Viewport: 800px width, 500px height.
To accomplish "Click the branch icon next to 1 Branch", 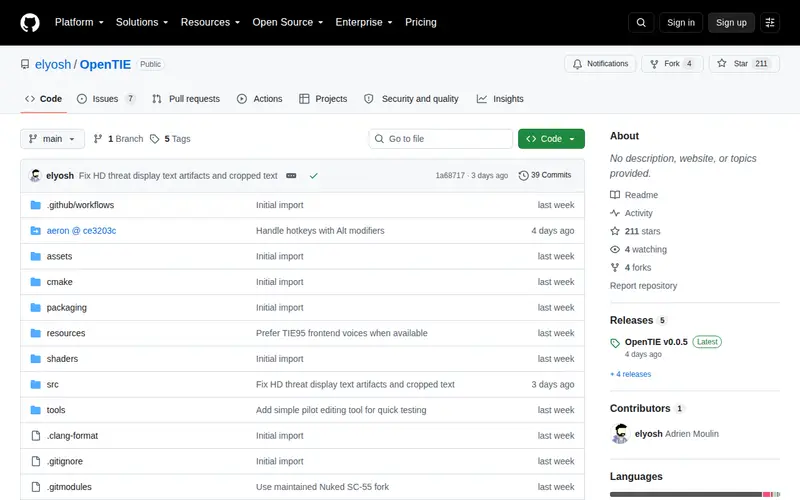I will 98,139.
